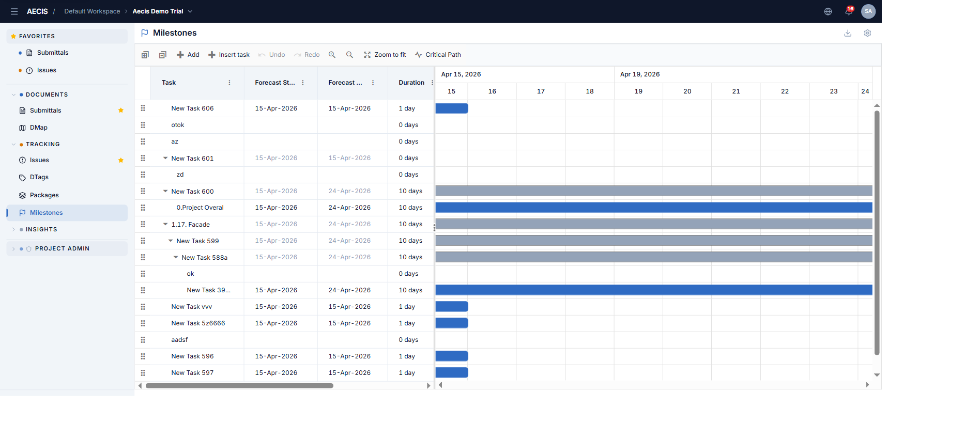
Task: Click the Undo button
Action: (272, 55)
